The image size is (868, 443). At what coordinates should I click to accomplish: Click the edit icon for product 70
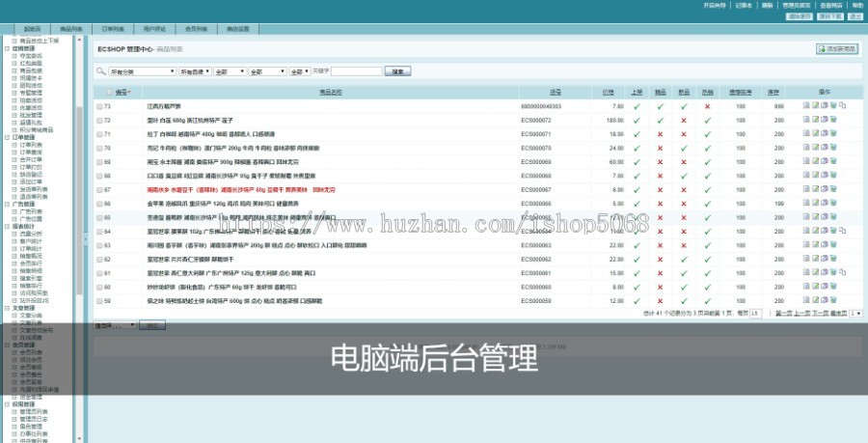815,147
